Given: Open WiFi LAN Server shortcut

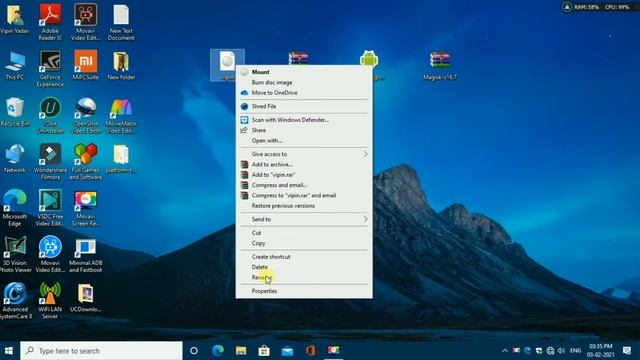Looking at the screenshot, I should coord(50,301).
